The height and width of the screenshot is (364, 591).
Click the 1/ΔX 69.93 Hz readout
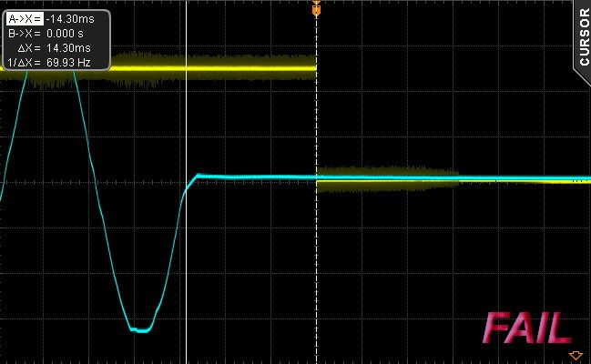click(49, 62)
